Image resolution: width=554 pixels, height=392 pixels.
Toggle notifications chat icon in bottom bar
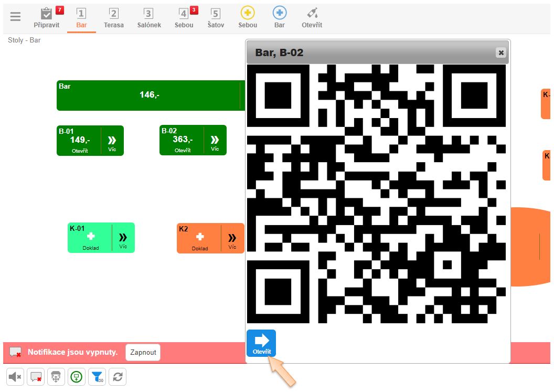tap(36, 377)
